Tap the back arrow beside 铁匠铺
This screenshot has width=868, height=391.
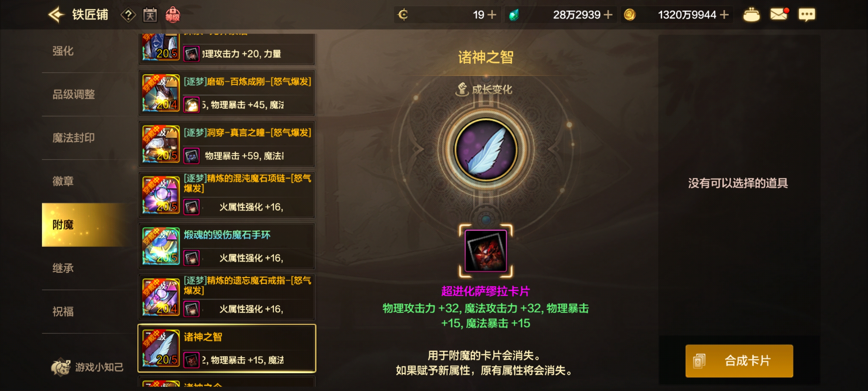55,15
